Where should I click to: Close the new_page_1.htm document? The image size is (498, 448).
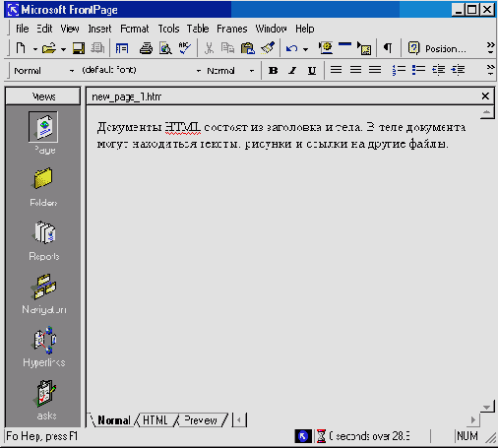click(x=485, y=96)
